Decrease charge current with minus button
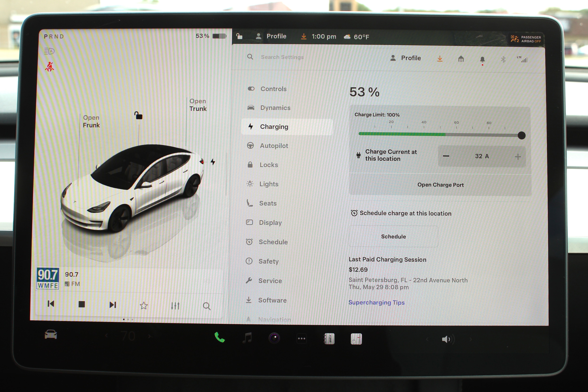This screenshot has height=392, width=588. click(446, 156)
